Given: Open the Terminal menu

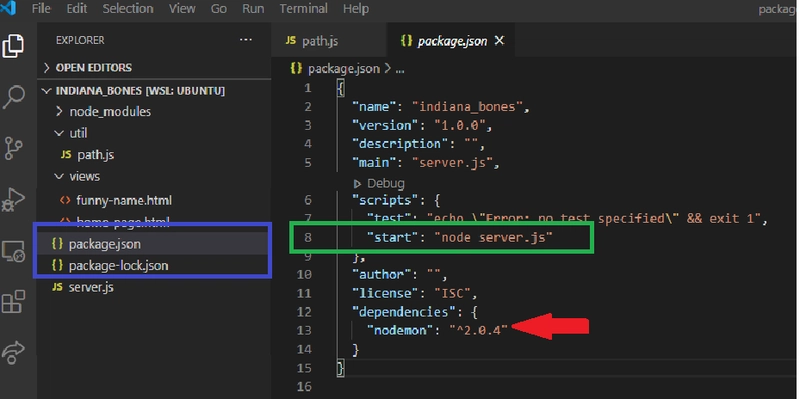Looking at the screenshot, I should (x=304, y=9).
